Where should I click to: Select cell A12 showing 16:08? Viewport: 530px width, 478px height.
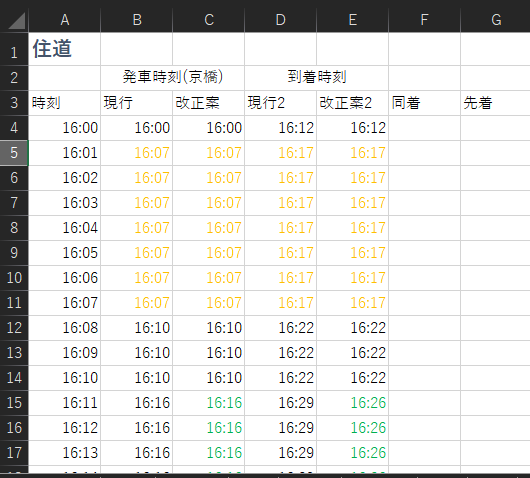[x=65, y=328]
